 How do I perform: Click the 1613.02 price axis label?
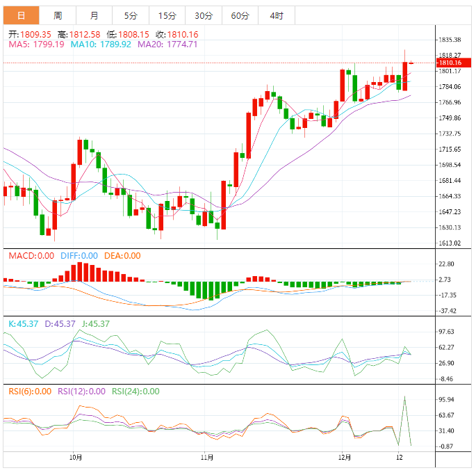point(450,243)
